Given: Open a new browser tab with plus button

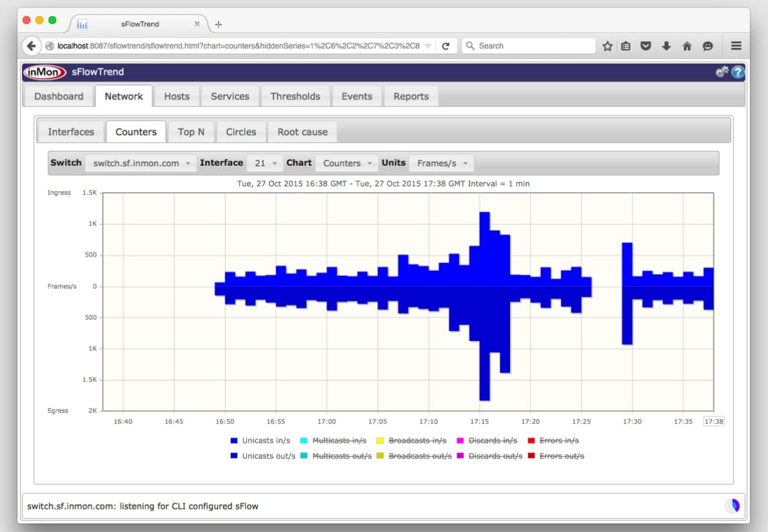Looking at the screenshot, I should (x=219, y=25).
